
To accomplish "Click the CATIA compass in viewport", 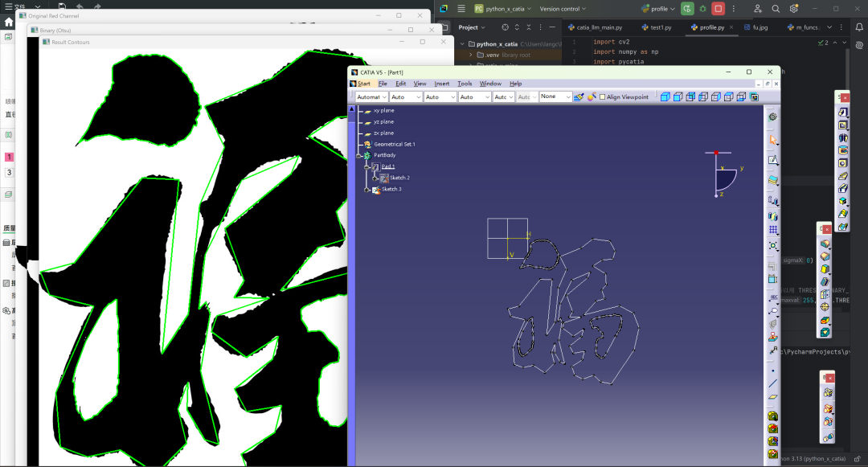I will tap(723, 174).
